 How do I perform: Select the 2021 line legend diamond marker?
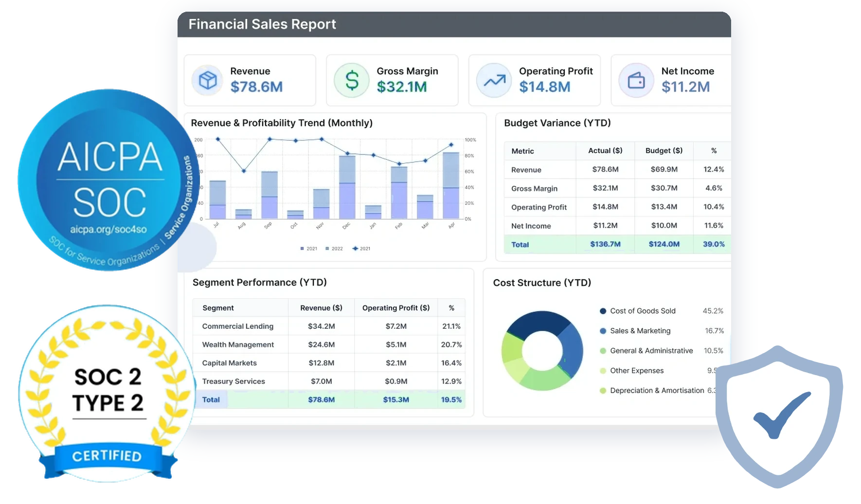click(x=355, y=249)
